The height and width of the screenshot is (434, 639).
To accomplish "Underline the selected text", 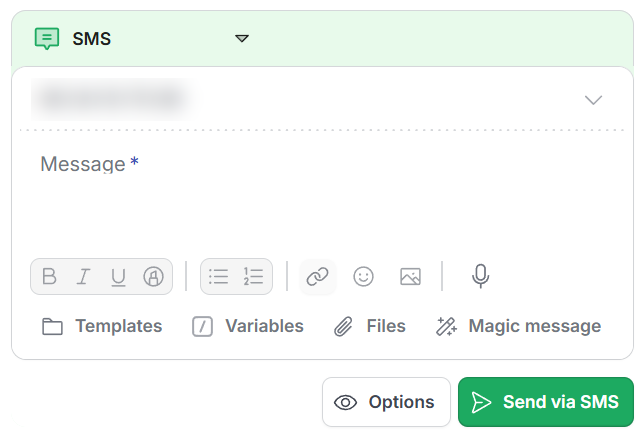I will coord(118,277).
